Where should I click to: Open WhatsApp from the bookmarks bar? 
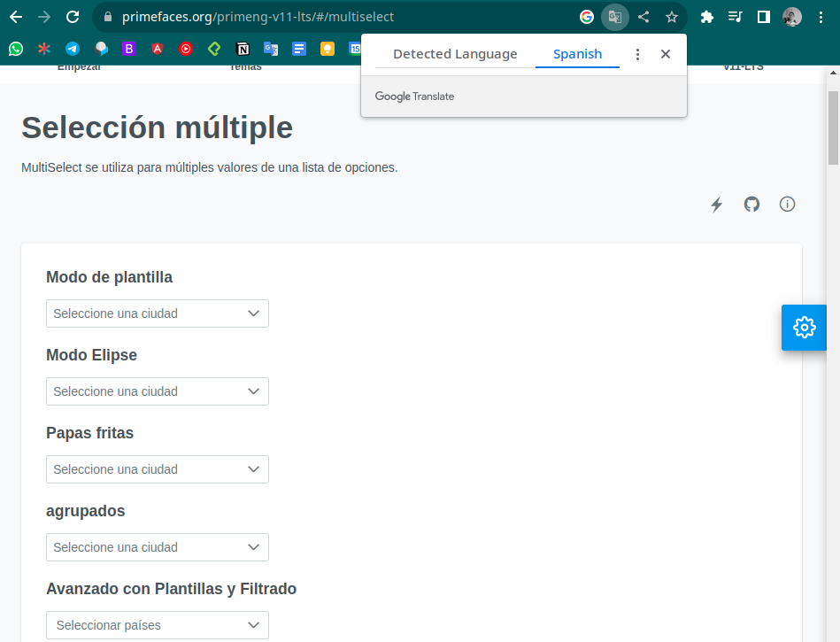pyautogui.click(x=15, y=49)
